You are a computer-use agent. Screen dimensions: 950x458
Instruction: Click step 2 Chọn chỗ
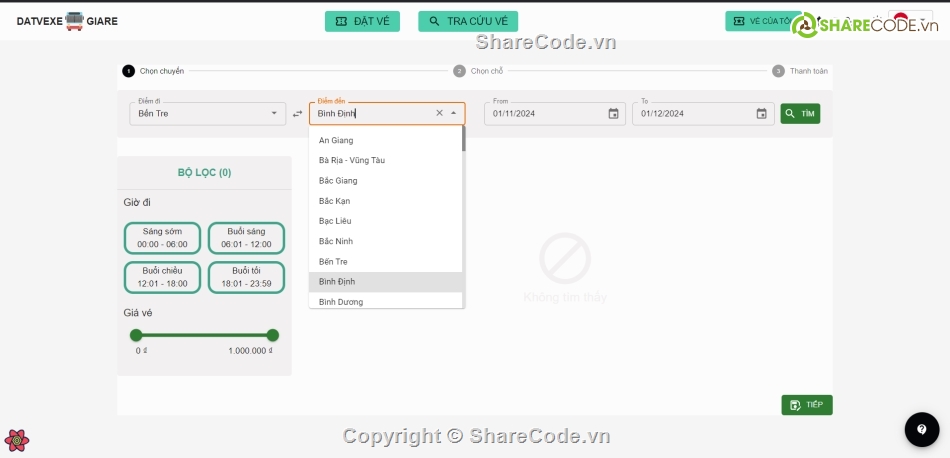[479, 71]
